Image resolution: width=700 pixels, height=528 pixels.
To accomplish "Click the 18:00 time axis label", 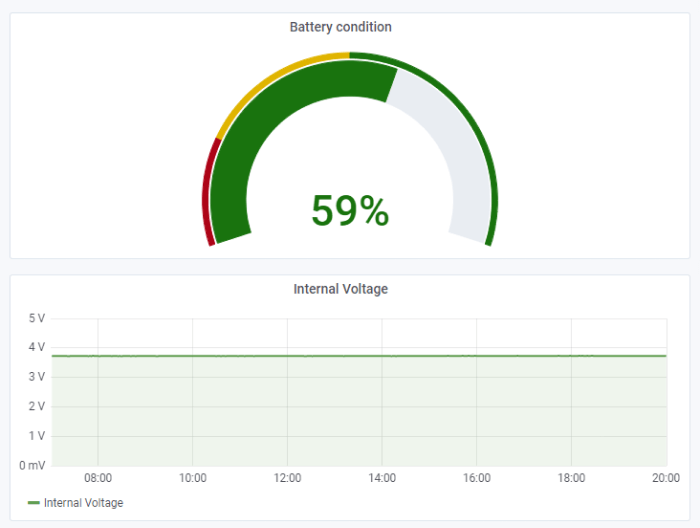I will pos(571,478).
